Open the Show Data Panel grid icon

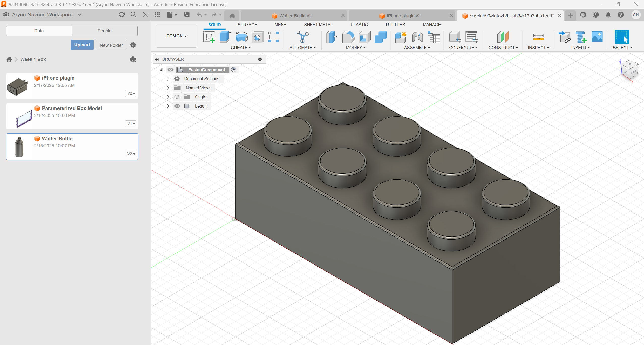tap(157, 15)
